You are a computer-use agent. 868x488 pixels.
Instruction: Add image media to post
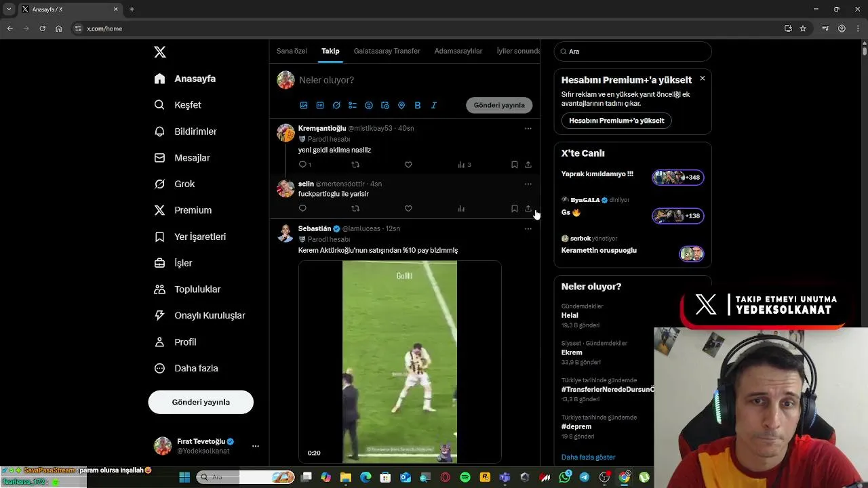click(304, 105)
